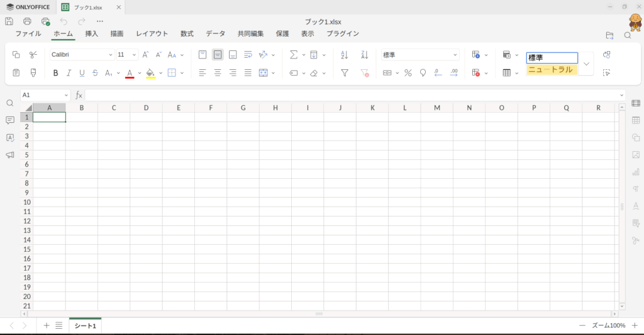Click the format painter (copy style) icon
The height and width of the screenshot is (335, 644).
click(x=33, y=73)
